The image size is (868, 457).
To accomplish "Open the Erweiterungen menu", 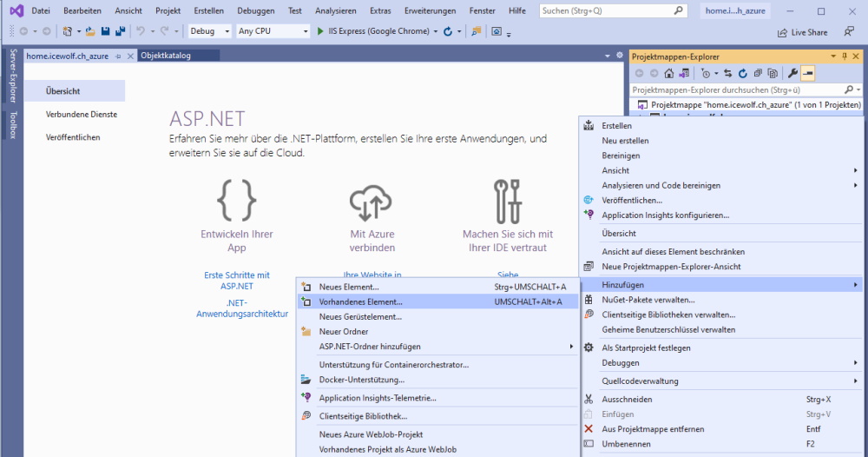I will (431, 10).
